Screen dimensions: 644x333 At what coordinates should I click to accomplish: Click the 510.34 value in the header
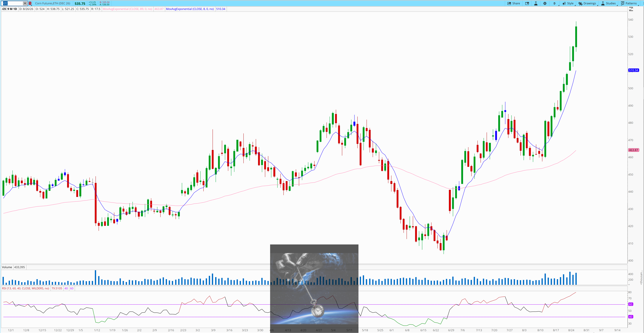[x=221, y=9]
